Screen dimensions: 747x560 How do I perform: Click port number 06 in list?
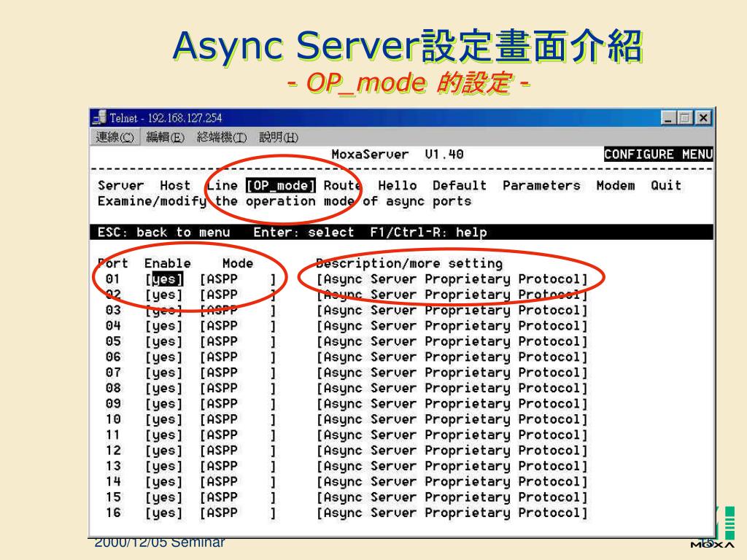coord(113,357)
